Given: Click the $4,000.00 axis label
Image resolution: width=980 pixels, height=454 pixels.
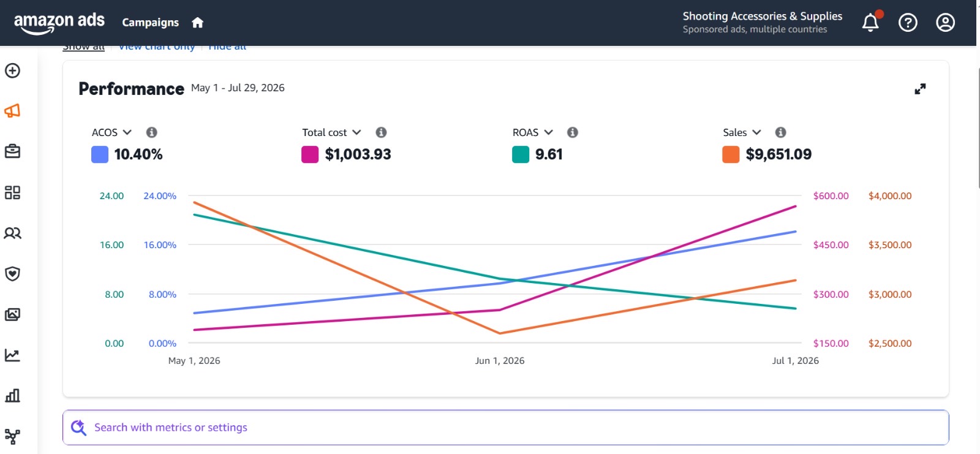Looking at the screenshot, I should [x=890, y=196].
